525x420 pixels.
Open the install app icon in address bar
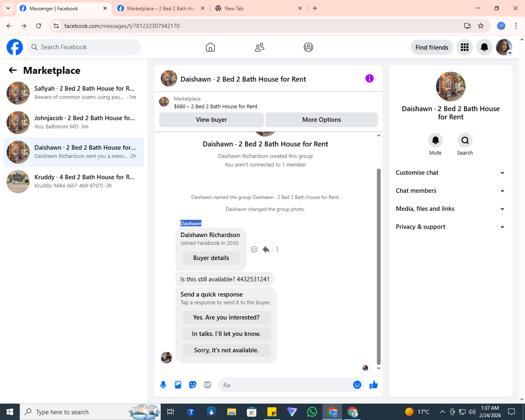pos(468,26)
